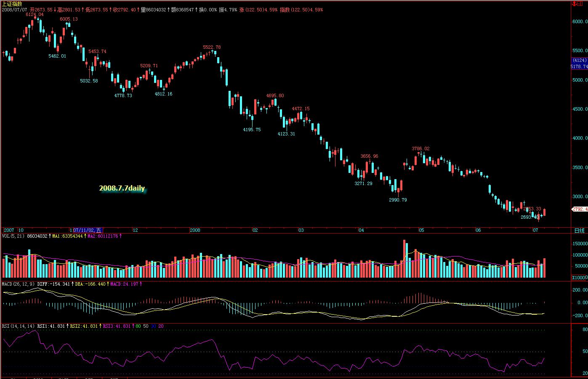Click the 5453.74 high label
This screenshot has width=588, height=379.
point(97,51)
